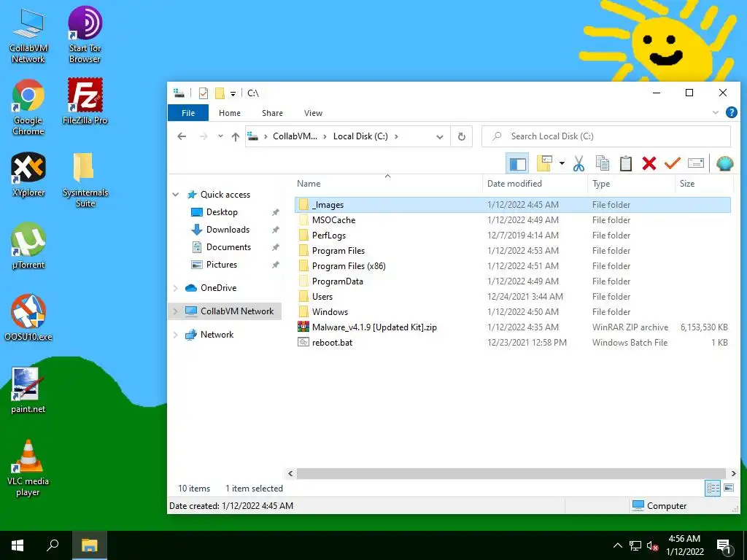The image size is (747, 560).
Task: Click the Cut scissors icon in toolbar
Action: (578, 163)
